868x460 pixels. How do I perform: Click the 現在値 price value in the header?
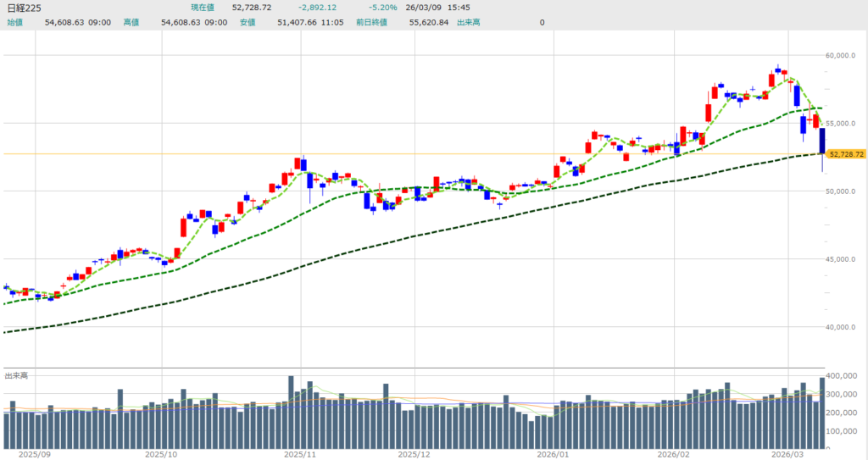tap(252, 7)
